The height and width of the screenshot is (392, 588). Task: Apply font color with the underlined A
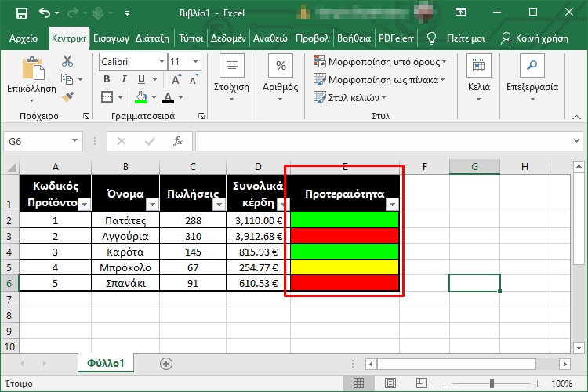tap(168, 97)
